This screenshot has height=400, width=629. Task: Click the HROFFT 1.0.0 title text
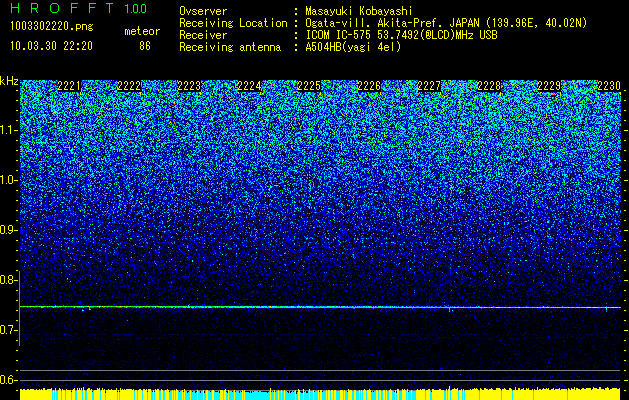79,8
